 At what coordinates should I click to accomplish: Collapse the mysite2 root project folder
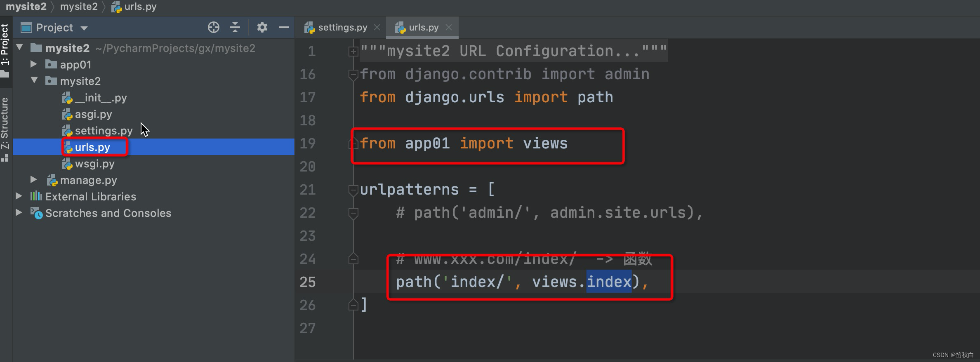pyautogui.click(x=19, y=47)
